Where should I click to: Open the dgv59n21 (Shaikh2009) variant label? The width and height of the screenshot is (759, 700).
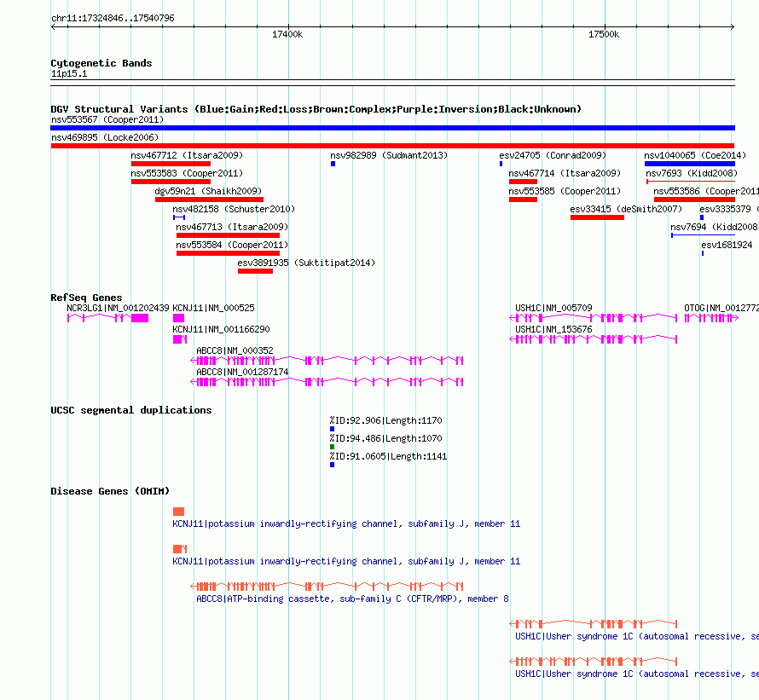click(x=208, y=191)
